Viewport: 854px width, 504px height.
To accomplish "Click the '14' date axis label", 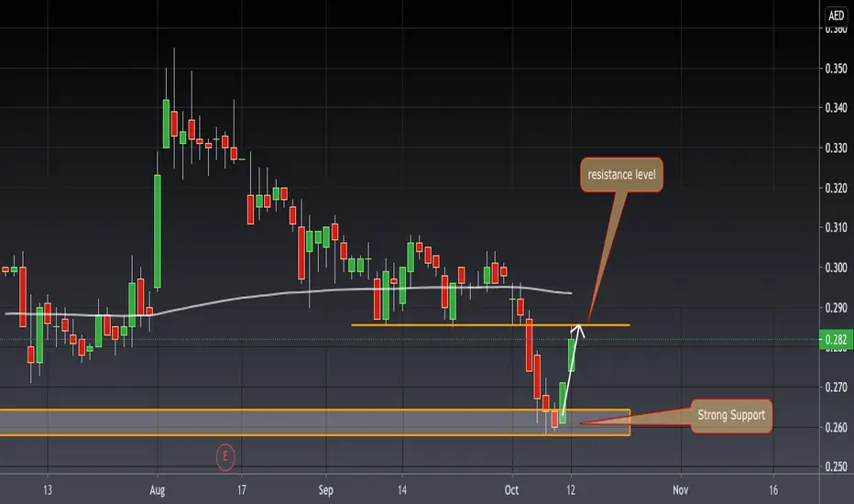I will [402, 490].
